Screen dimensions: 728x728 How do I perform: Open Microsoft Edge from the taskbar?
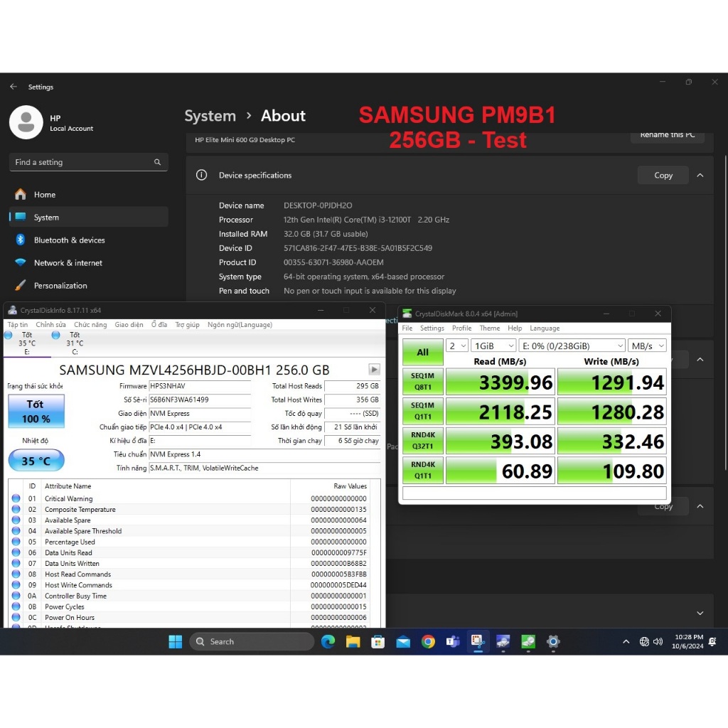[x=328, y=642]
